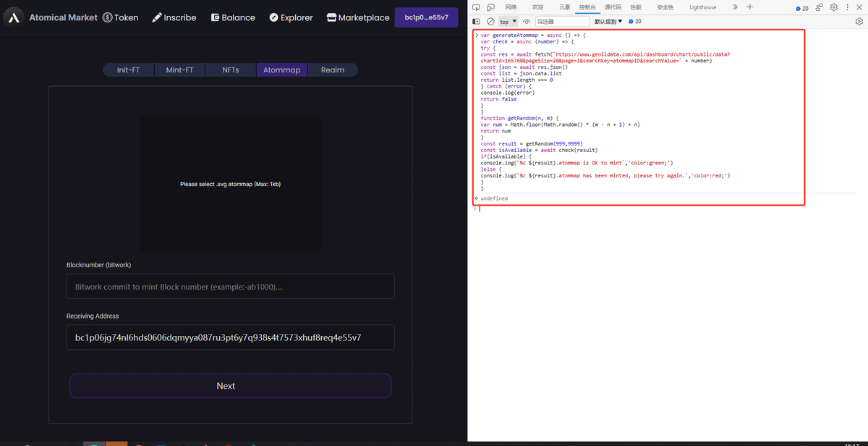
Task: Go to the Balance page
Action: tap(233, 17)
